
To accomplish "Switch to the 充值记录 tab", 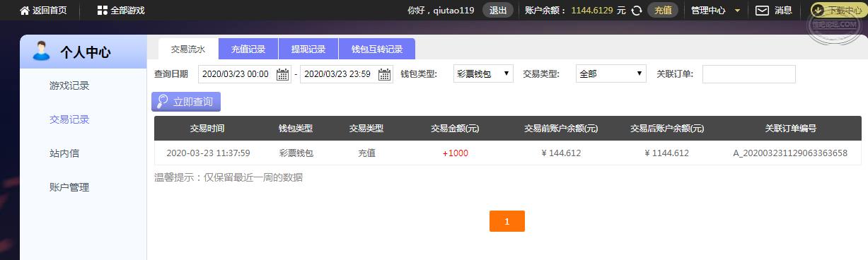I will pyautogui.click(x=248, y=49).
